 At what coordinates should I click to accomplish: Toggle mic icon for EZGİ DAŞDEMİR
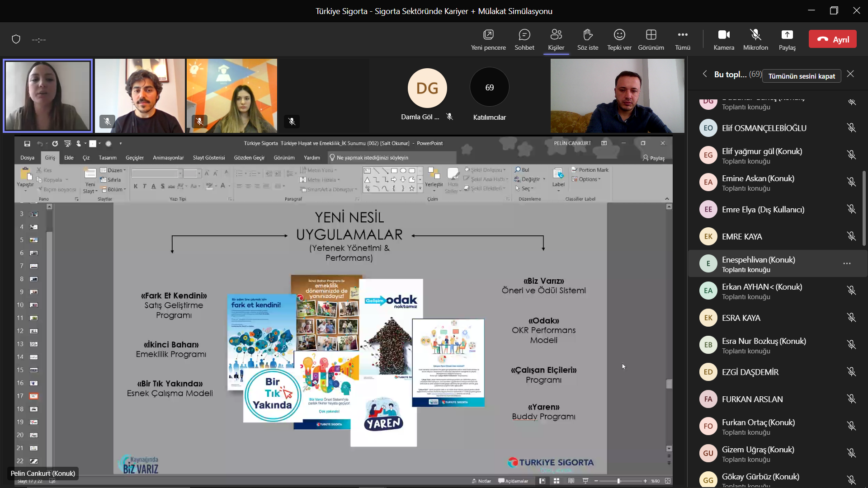(x=851, y=372)
